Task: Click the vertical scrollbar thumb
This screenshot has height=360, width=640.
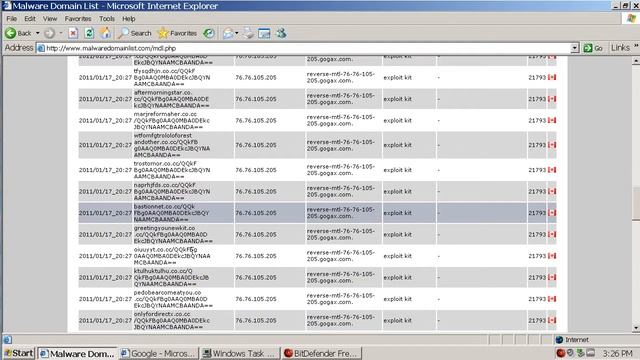Action: tap(636, 204)
